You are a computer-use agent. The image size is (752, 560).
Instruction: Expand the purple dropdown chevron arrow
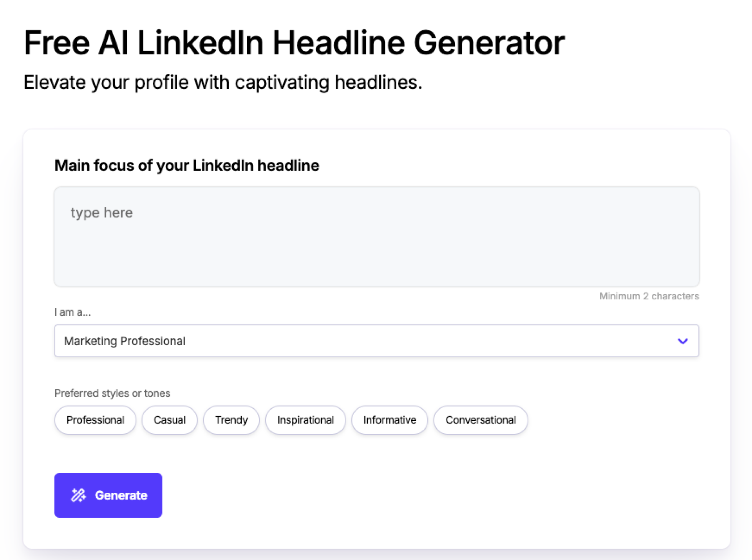coord(683,341)
